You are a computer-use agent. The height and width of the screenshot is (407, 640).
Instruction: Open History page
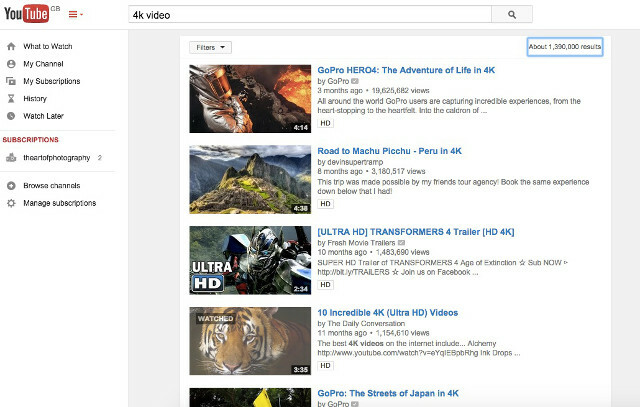tap(35, 98)
